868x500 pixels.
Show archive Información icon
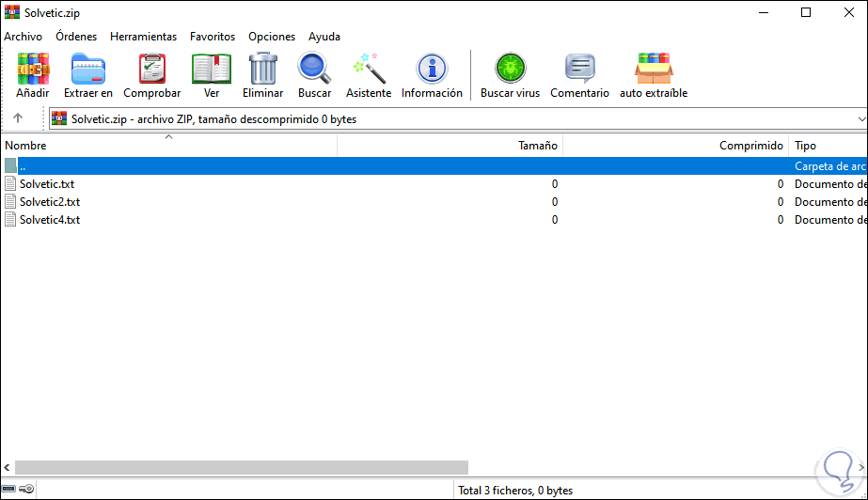click(432, 69)
